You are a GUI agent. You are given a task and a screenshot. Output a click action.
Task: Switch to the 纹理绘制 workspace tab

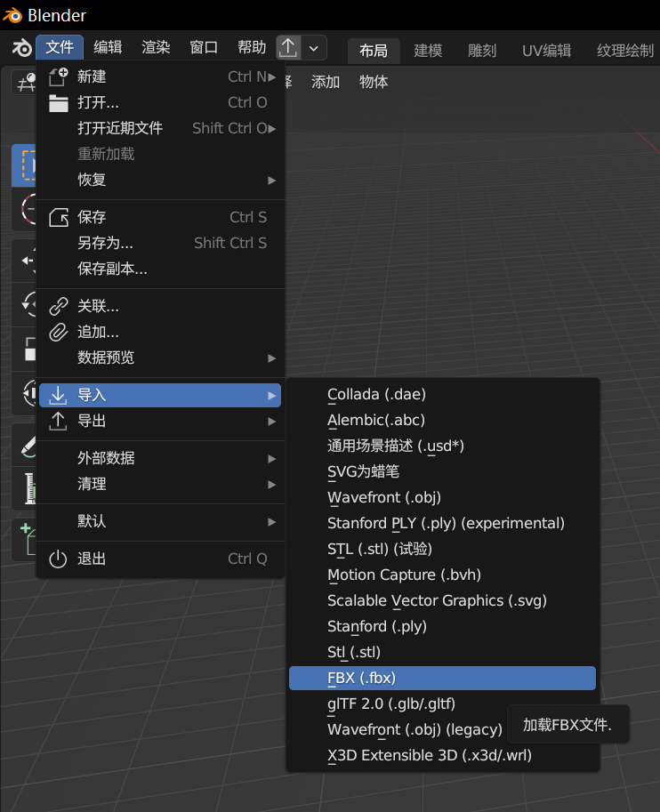click(624, 51)
